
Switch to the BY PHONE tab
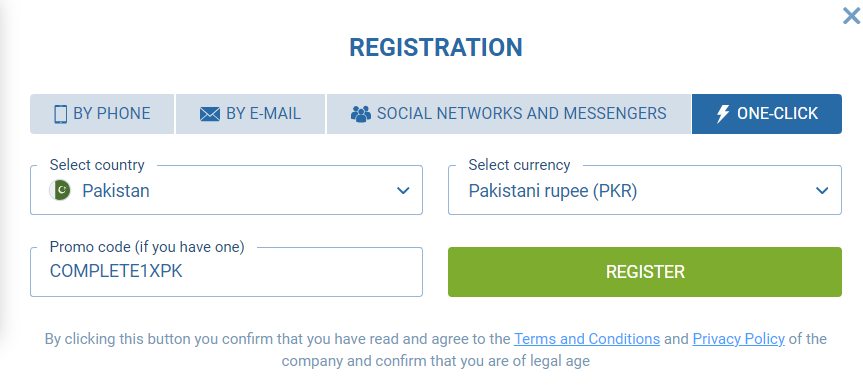click(x=102, y=114)
